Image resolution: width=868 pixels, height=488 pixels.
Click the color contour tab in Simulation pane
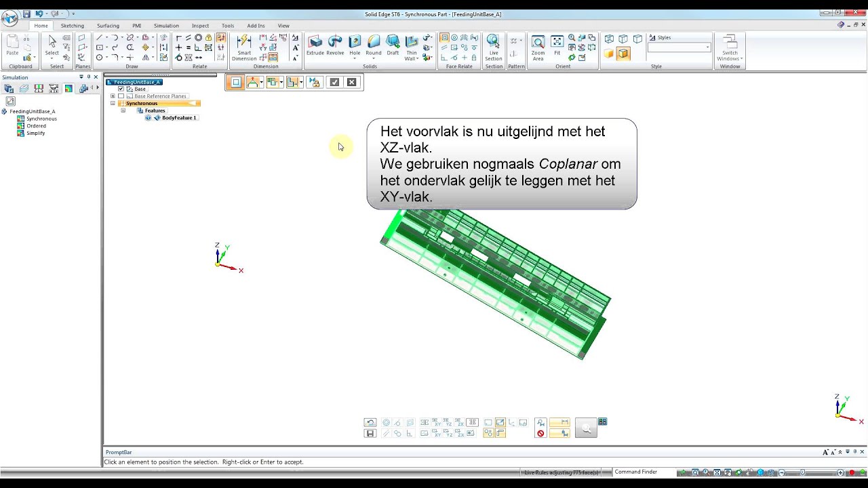click(x=68, y=89)
